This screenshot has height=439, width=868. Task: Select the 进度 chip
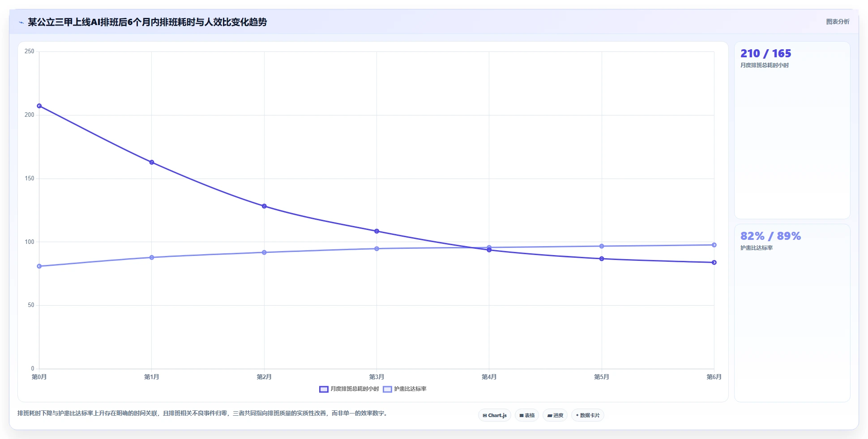(555, 415)
